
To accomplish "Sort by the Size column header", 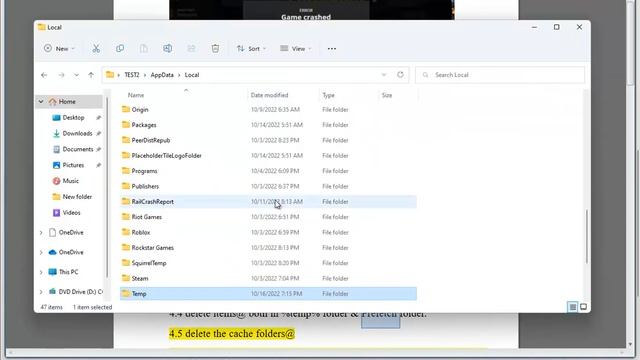I will (387, 95).
